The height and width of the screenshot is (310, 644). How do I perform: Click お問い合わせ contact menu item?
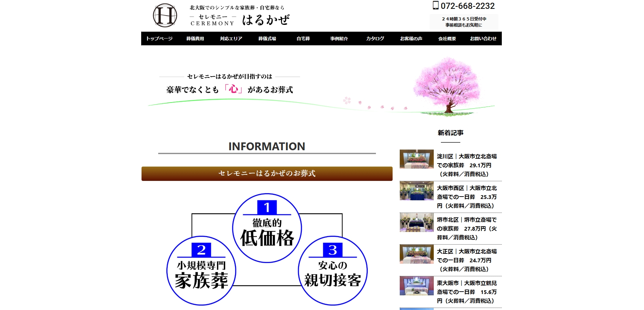coord(483,38)
